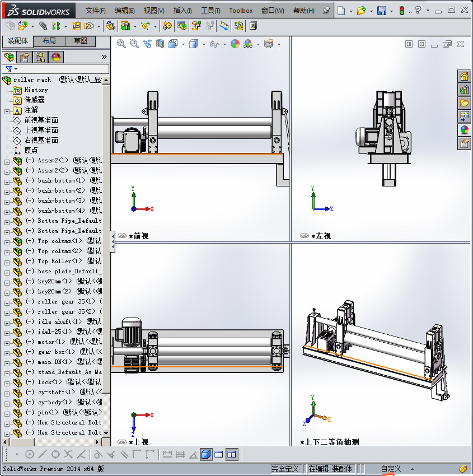Viewport: 473px width, 476px height.
Task: Click the Exploded View icon
Action: tap(196, 26)
